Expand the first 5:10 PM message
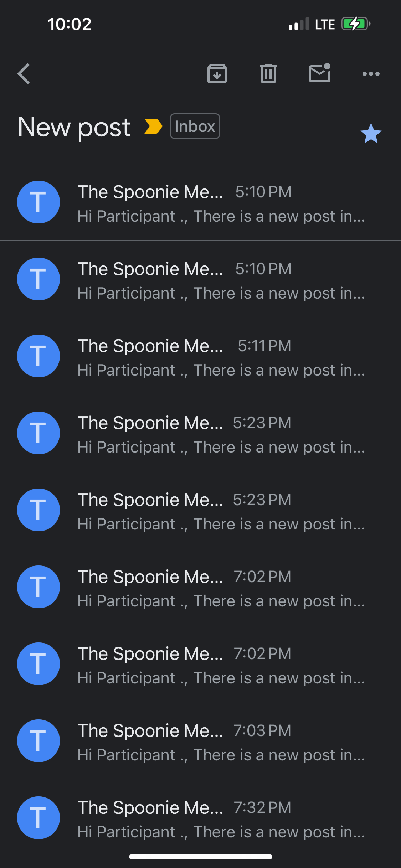The width and height of the screenshot is (401, 868). click(221, 203)
